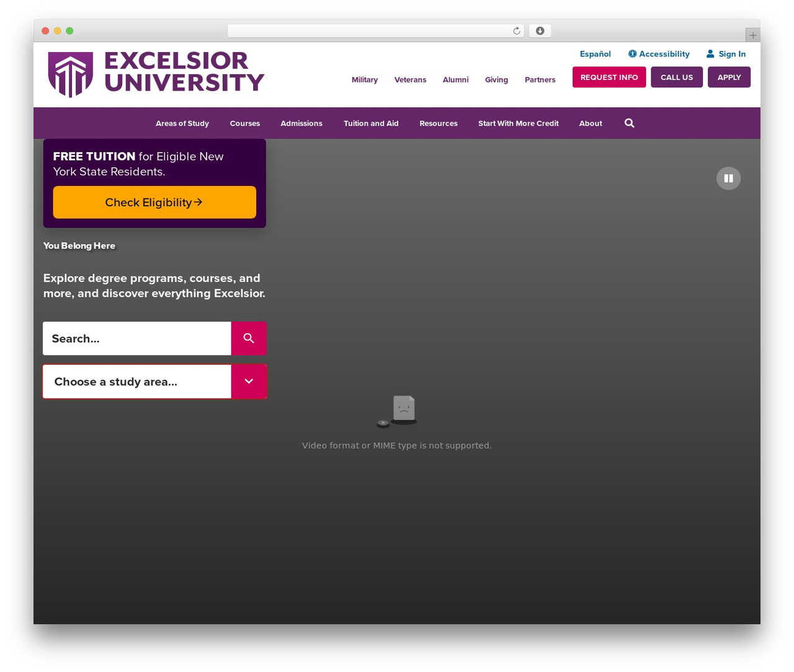The height and width of the screenshot is (672, 794).
Task: Go to the Alumni page
Action: pyautogui.click(x=456, y=80)
